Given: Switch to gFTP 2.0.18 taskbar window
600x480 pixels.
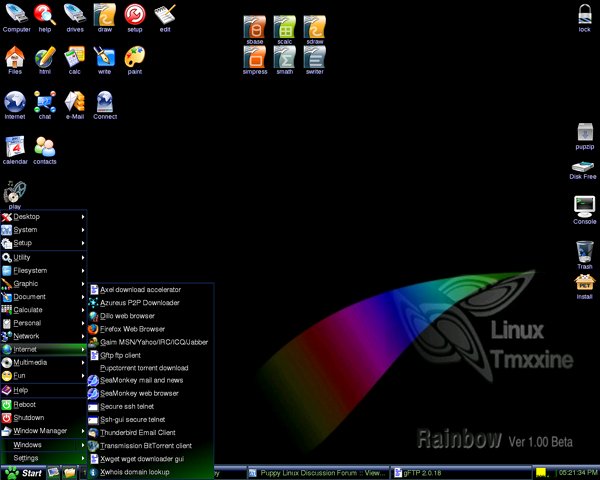Looking at the screenshot, I should click(460, 473).
